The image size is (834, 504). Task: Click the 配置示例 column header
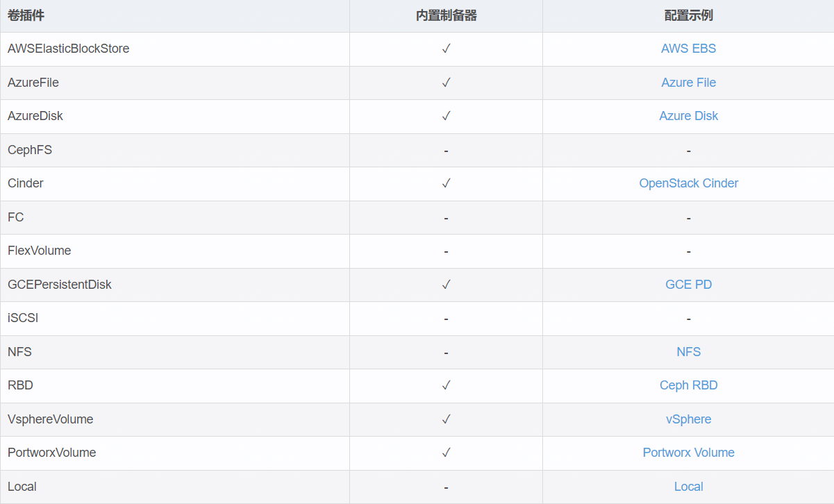tap(688, 15)
